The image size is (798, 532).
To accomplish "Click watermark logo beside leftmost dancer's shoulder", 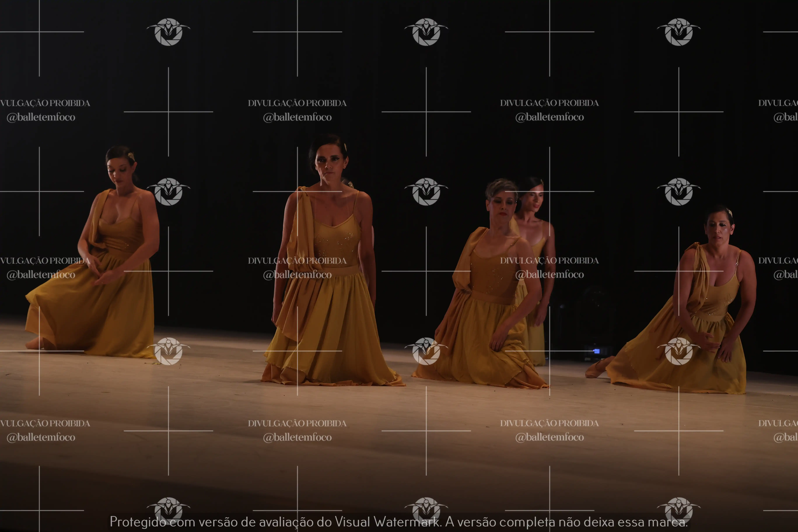I will click(168, 191).
